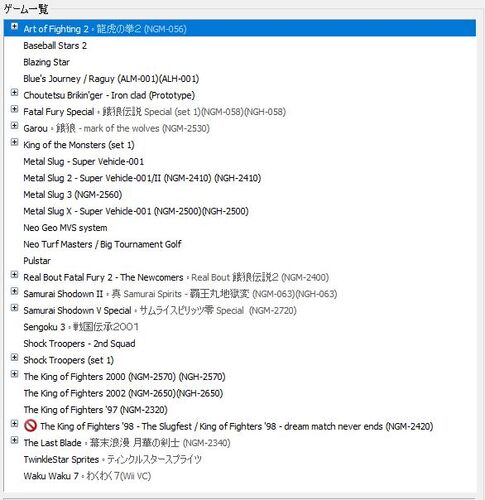Image resolution: width=485 pixels, height=500 pixels.
Task: Select The Last Blade (NGM-2340)
Action: click(x=127, y=443)
